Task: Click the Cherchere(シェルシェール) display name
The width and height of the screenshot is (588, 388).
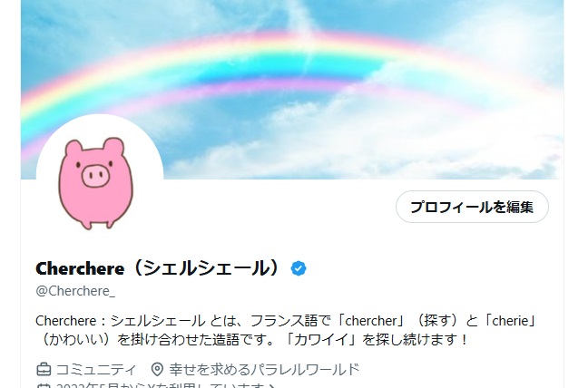Action: (158, 268)
